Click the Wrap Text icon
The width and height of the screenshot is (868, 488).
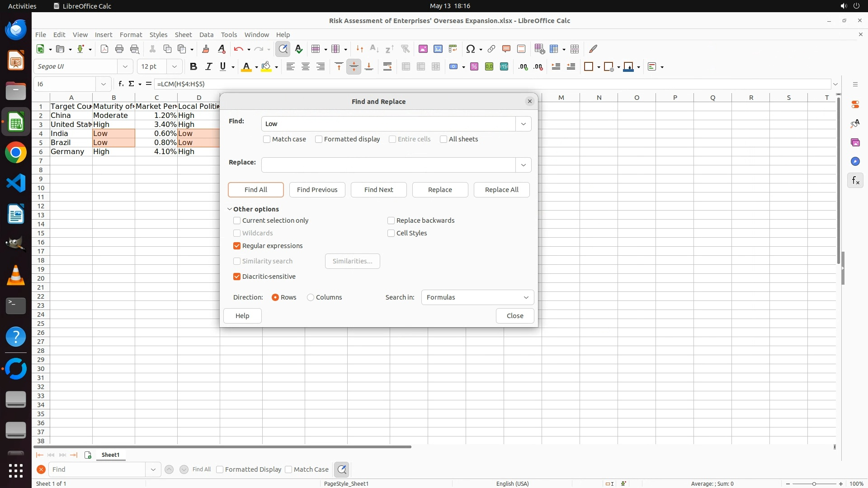coord(387,67)
